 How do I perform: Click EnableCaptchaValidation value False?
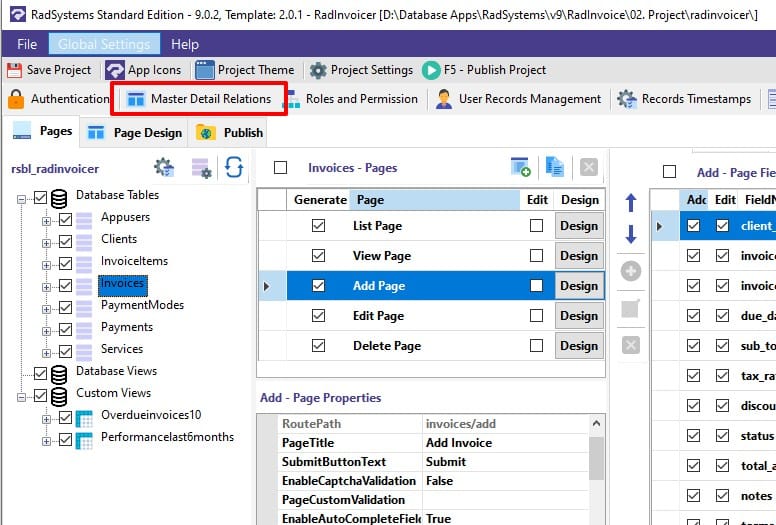coord(505,481)
